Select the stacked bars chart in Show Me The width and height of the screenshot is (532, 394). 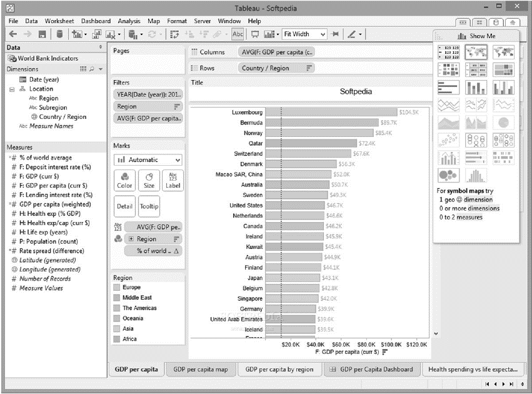(x=476, y=87)
